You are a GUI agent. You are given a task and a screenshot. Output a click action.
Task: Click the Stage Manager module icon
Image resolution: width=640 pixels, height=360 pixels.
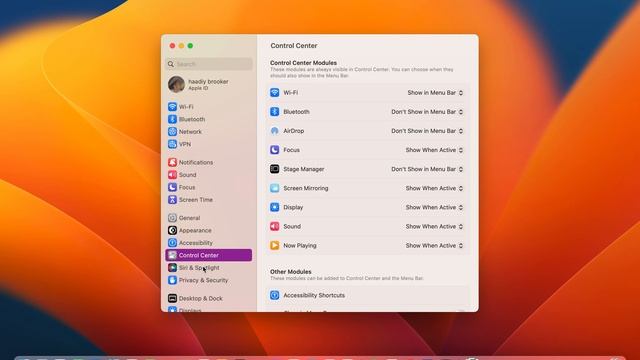274,169
